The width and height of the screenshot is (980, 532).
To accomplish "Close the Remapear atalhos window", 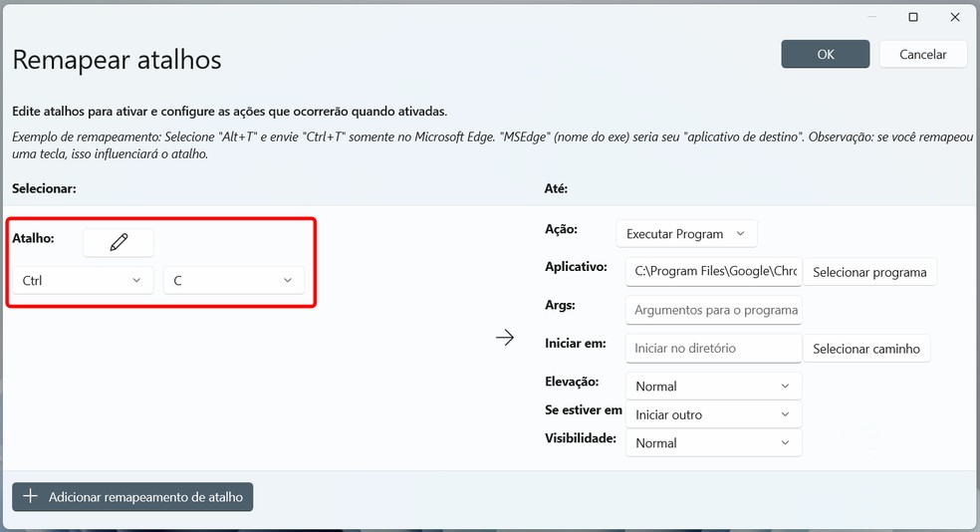I will [x=955, y=17].
